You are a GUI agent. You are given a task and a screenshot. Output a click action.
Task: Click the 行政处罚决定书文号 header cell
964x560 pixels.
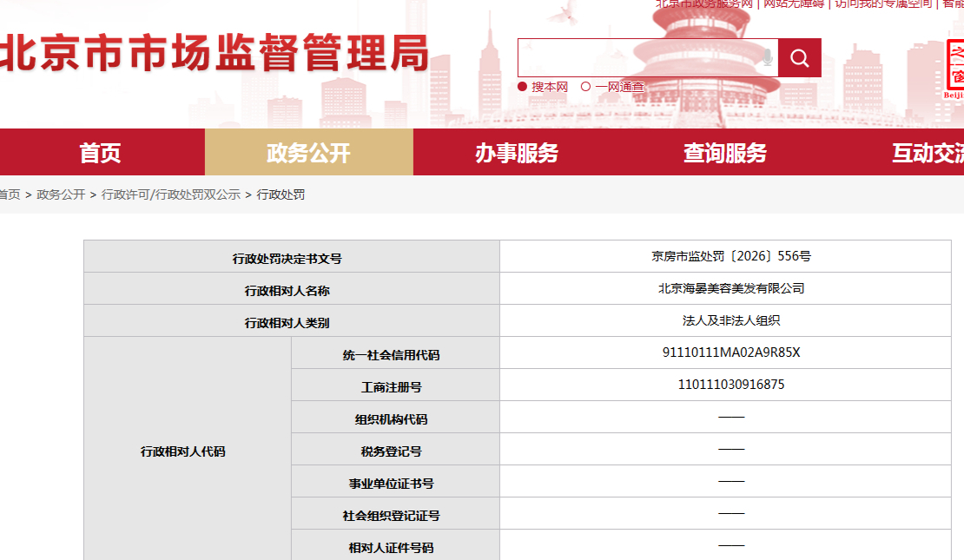tap(292, 256)
